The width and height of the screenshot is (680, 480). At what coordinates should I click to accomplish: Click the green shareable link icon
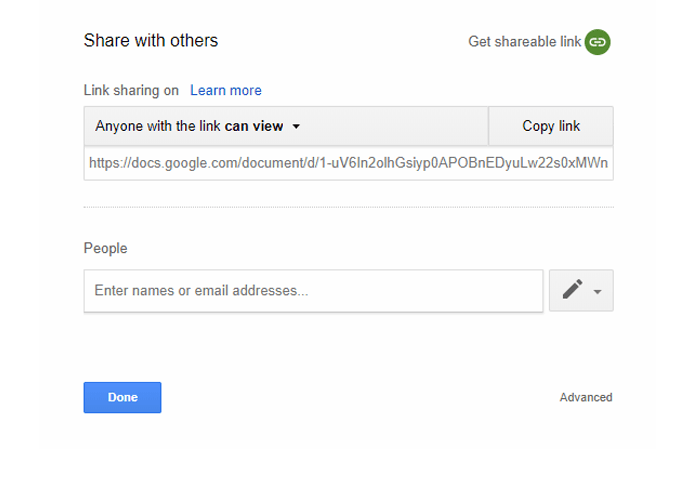coord(597,42)
